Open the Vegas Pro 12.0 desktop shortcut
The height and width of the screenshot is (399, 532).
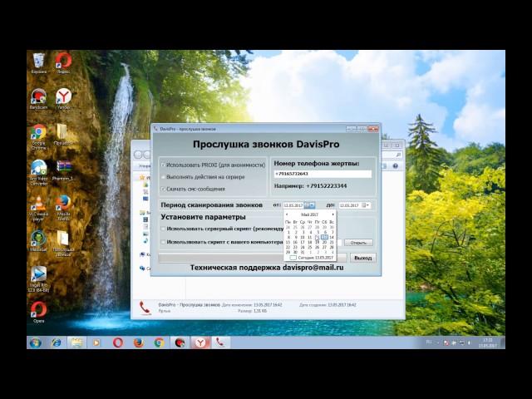tap(38, 279)
